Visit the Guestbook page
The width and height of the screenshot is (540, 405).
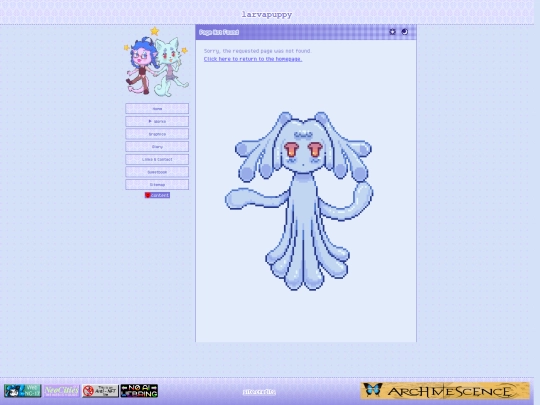click(x=157, y=172)
